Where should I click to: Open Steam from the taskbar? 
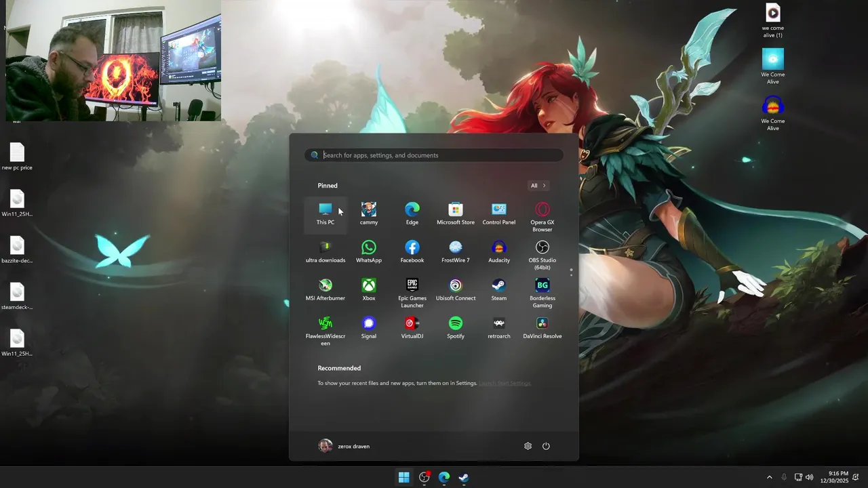[464, 477]
